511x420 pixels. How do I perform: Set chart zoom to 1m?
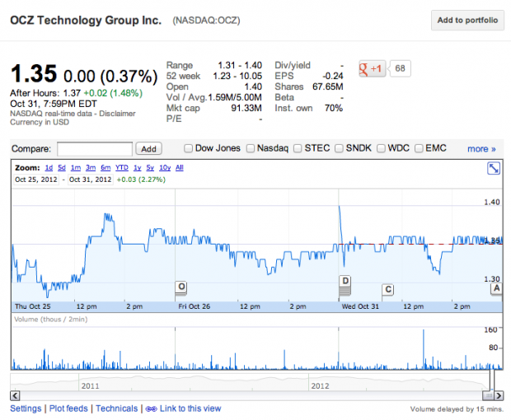point(76,168)
